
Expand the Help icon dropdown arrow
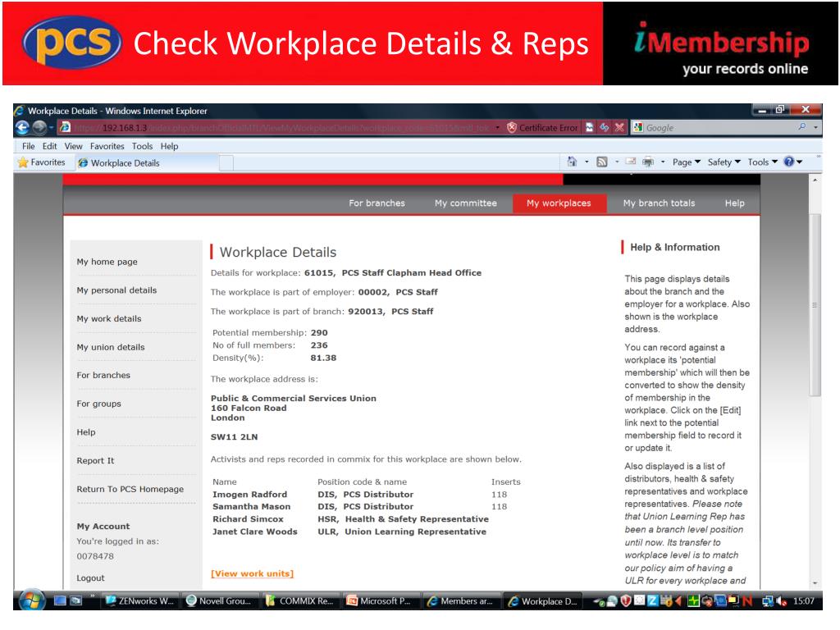pyautogui.click(x=799, y=162)
